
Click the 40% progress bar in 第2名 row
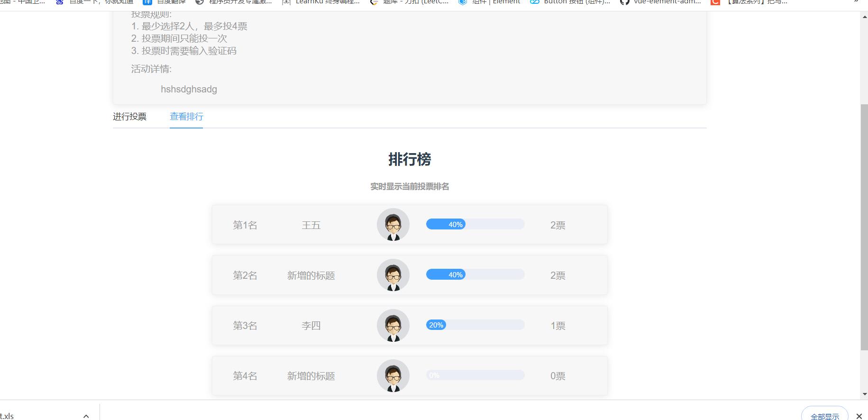tap(475, 274)
